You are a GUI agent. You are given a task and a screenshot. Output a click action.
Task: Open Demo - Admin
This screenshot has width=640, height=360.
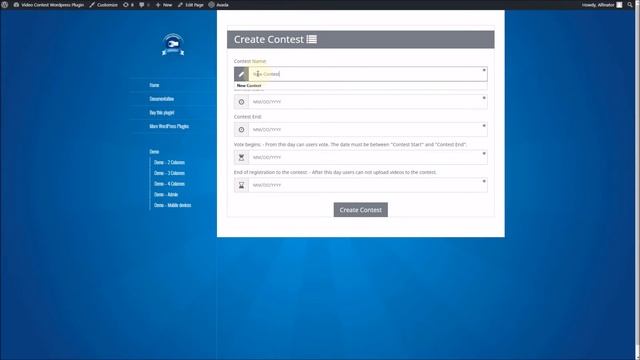tap(166, 194)
